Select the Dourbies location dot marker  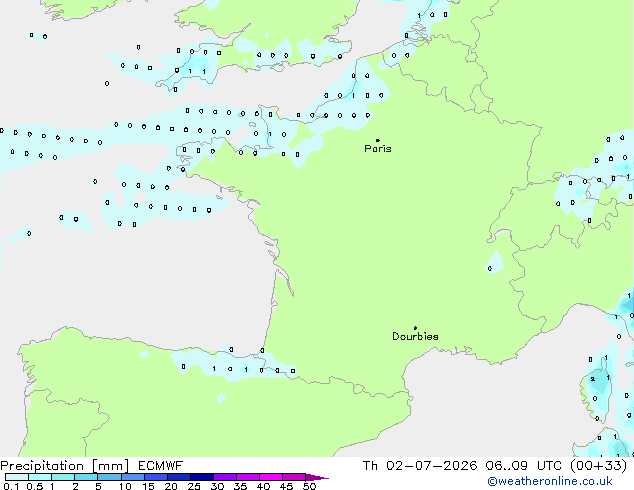coord(415,328)
